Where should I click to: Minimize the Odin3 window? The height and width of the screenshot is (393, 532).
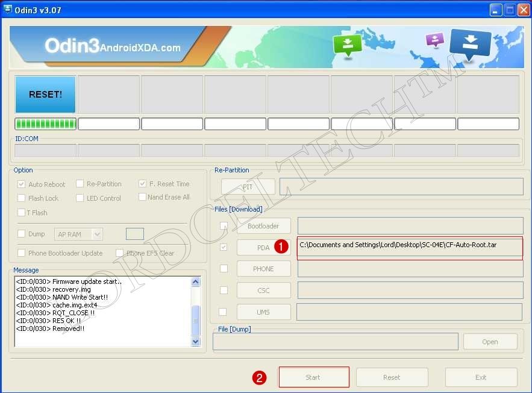point(496,10)
